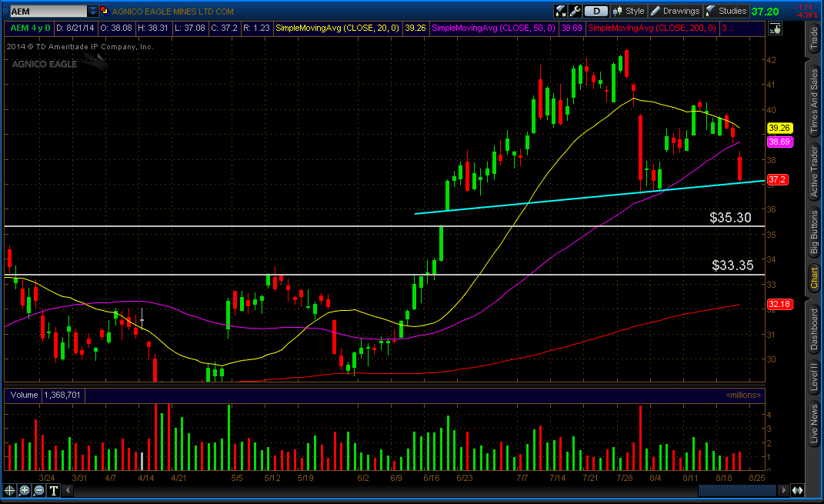The height and width of the screenshot is (504, 824).
Task: Click the AEM symbol input field
Action: tap(48, 11)
